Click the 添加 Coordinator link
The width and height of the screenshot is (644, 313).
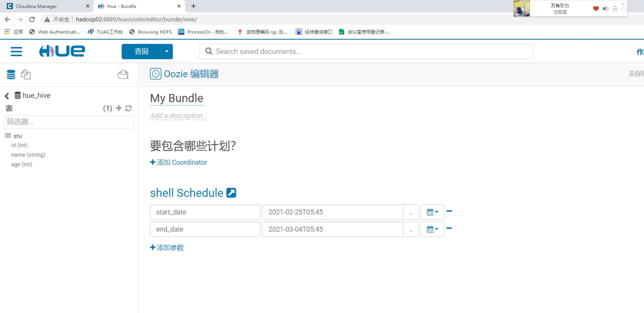178,162
